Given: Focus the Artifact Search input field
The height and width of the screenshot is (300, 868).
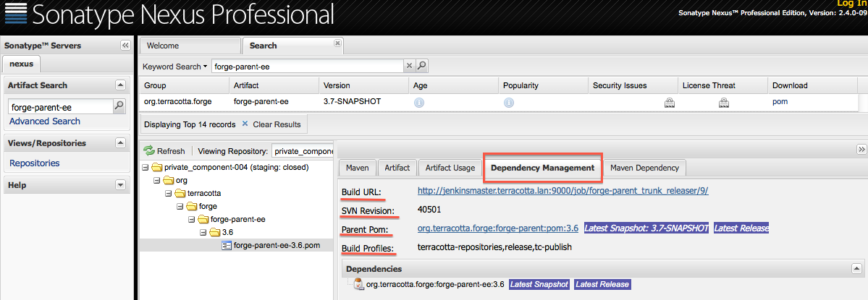Looking at the screenshot, I should click(61, 107).
